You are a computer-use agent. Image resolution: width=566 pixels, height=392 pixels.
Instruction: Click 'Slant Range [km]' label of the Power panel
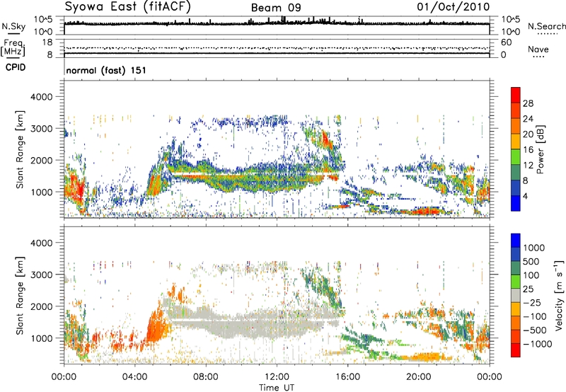(20, 149)
